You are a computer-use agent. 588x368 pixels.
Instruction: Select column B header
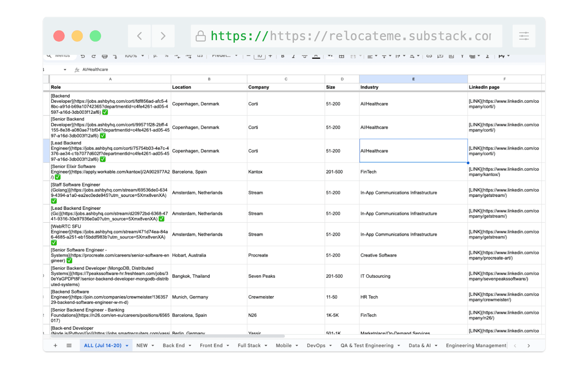click(209, 79)
